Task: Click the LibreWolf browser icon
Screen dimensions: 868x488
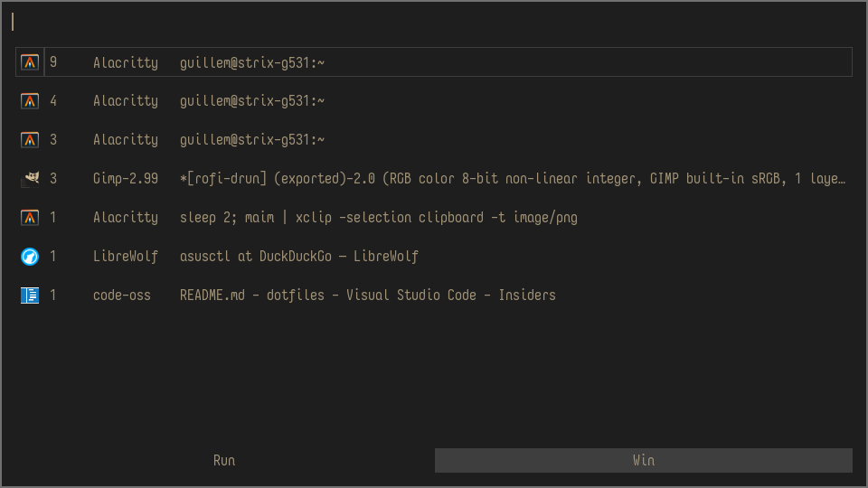Action: tap(30, 256)
